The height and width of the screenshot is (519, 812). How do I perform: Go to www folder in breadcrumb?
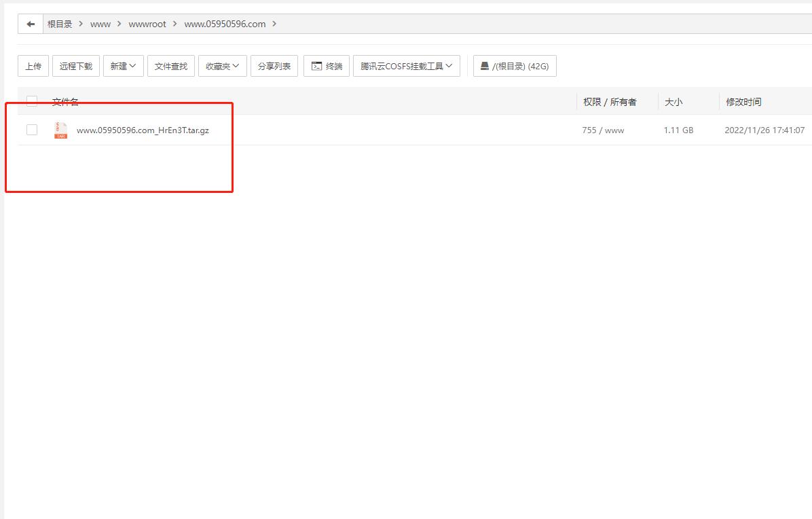pyautogui.click(x=100, y=24)
